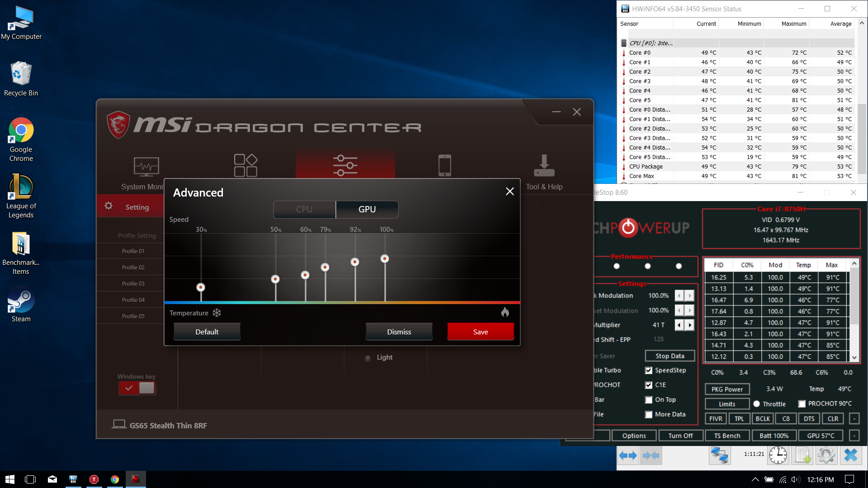This screenshot has width=868, height=488.
Task: Select first Performance radio button
Action: point(617,266)
